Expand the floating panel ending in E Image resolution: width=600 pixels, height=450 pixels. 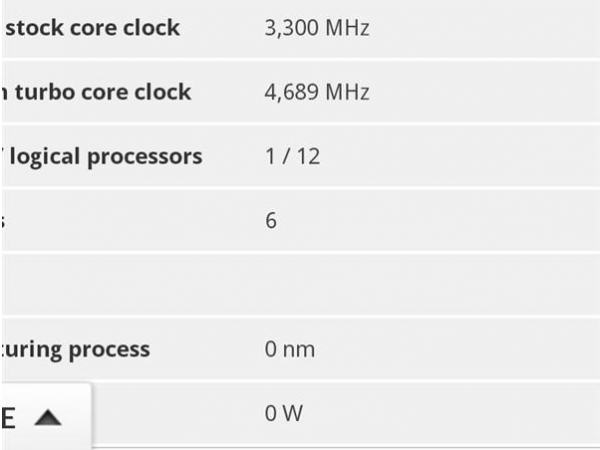46,416
